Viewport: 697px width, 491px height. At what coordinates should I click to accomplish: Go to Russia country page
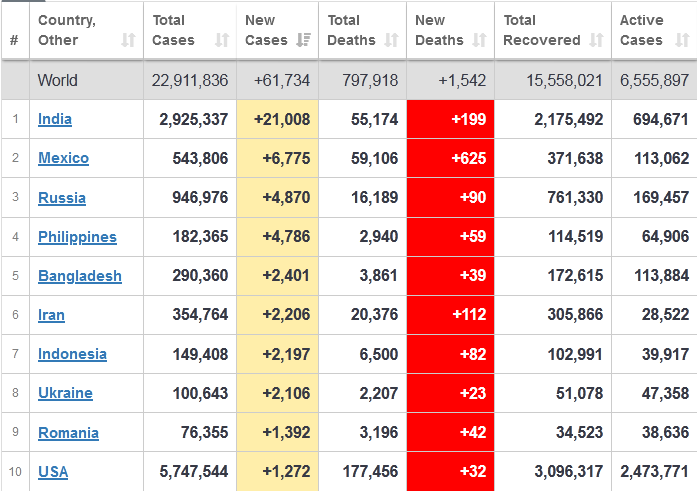point(61,197)
